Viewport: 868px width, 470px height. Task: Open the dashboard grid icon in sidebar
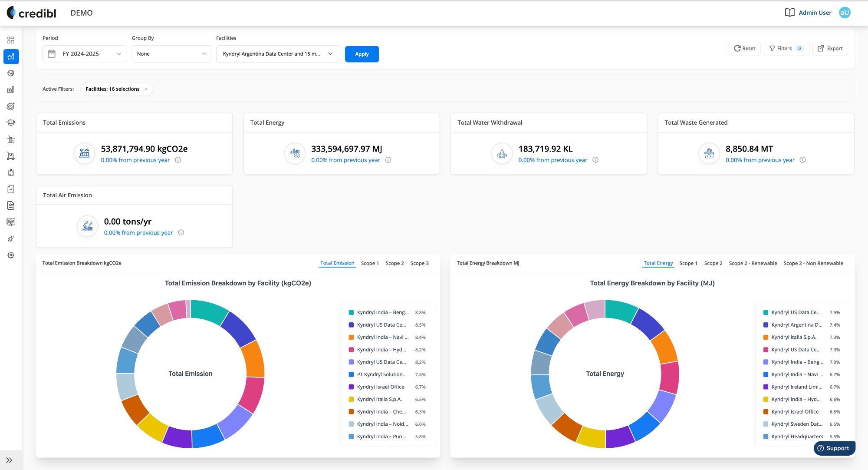click(11, 40)
